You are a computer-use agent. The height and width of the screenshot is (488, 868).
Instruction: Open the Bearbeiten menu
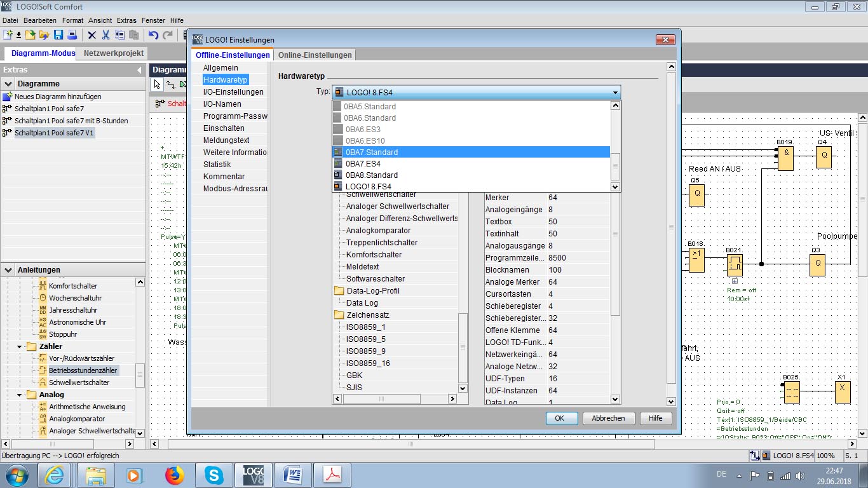(x=40, y=20)
